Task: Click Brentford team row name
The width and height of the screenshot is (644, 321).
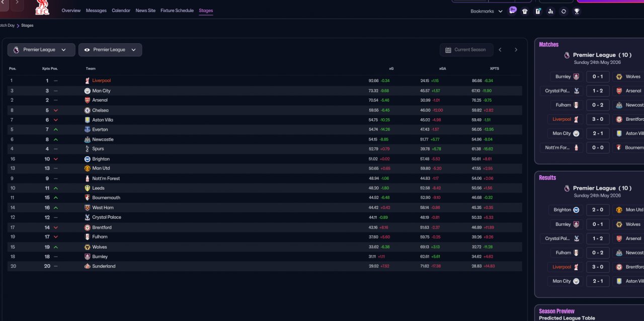Action: tap(102, 227)
